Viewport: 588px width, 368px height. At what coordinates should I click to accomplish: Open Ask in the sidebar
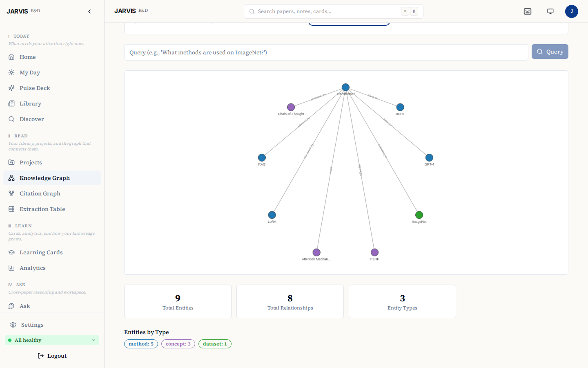pyautogui.click(x=52, y=306)
